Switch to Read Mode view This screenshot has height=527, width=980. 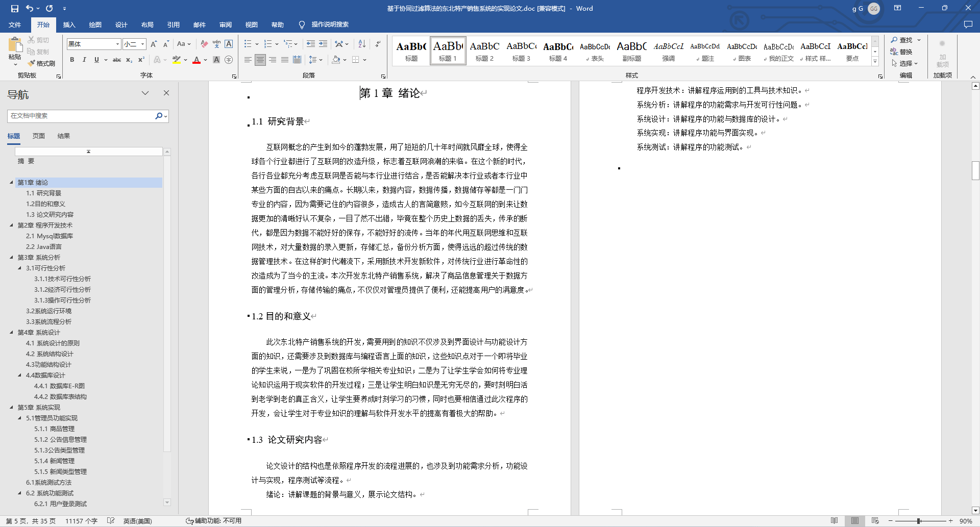[x=834, y=521]
